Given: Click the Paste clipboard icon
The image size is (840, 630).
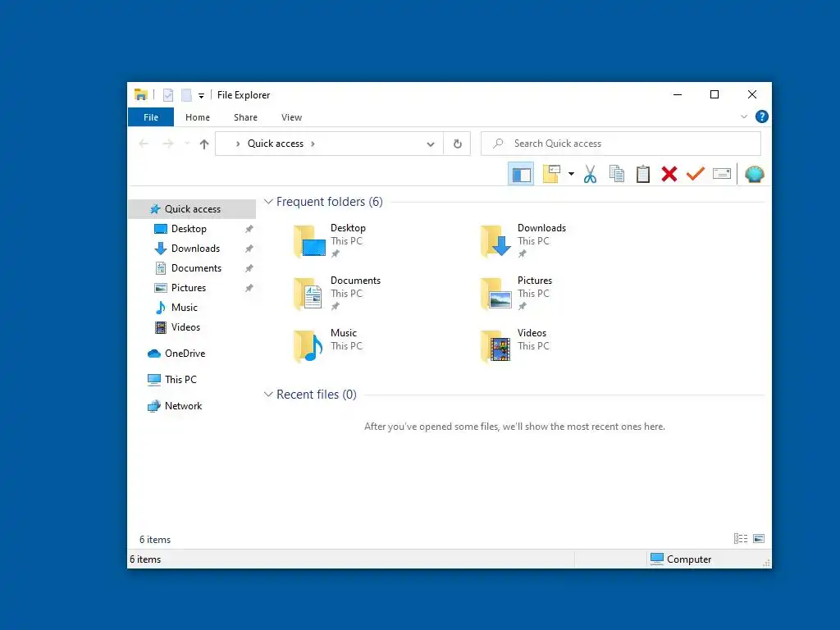Looking at the screenshot, I should click(643, 174).
